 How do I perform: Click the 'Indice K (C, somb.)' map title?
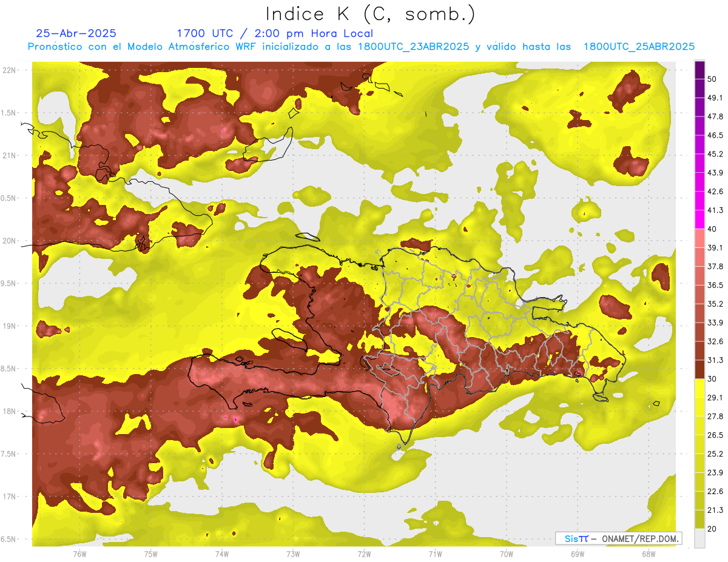(x=371, y=14)
